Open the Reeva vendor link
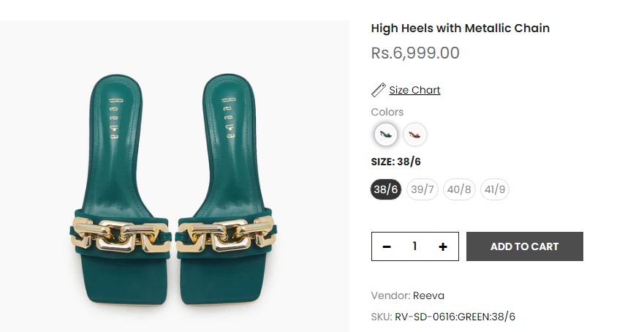644x332 pixels. (x=428, y=295)
